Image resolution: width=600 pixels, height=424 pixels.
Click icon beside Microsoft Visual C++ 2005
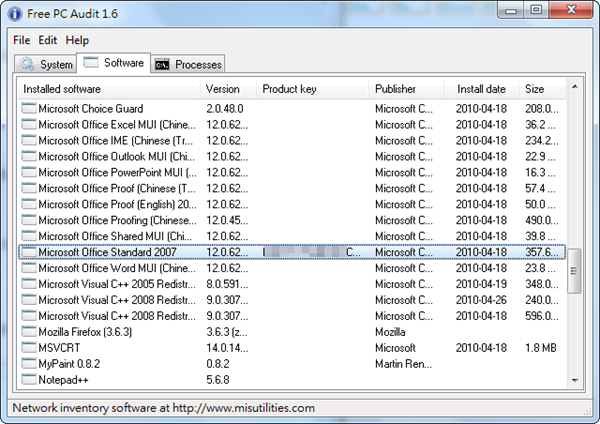tap(29, 284)
